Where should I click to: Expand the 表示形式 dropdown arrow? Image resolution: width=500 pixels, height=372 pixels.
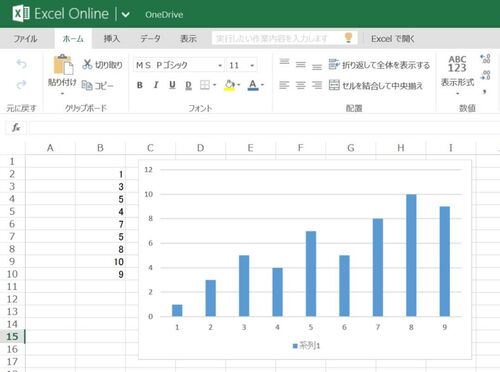(457, 94)
